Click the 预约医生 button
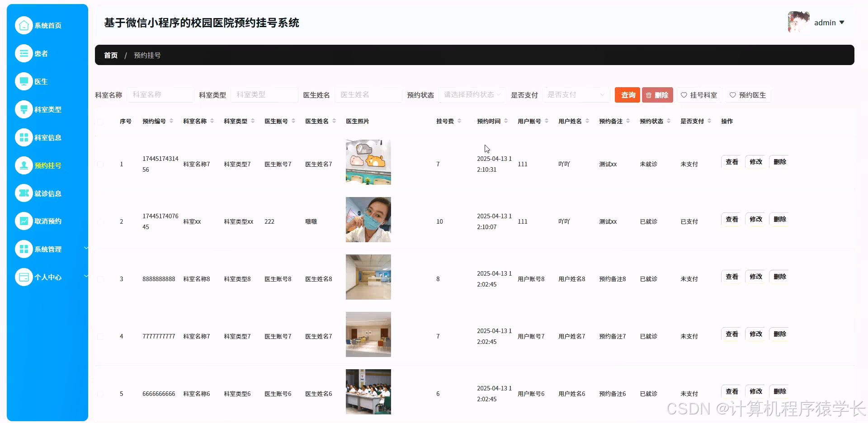 pos(748,95)
